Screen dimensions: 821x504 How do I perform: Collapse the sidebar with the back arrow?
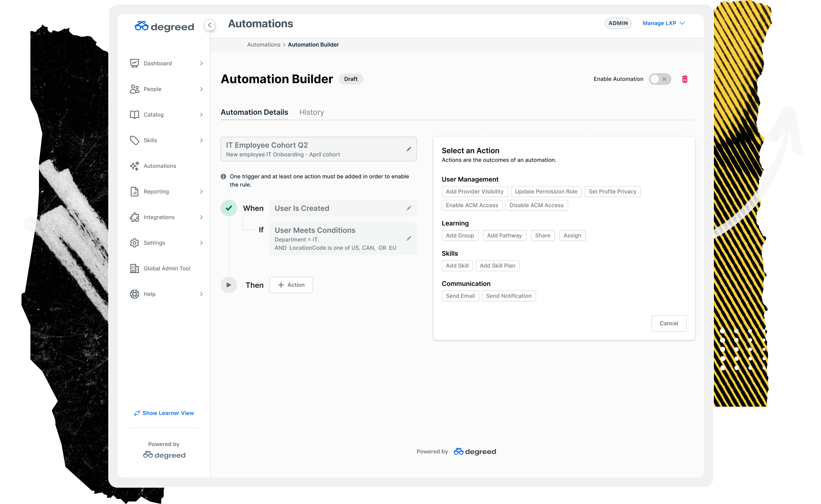point(210,25)
